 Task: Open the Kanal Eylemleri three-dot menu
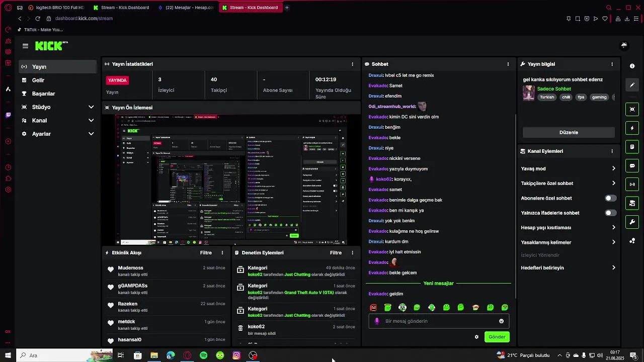(x=612, y=151)
